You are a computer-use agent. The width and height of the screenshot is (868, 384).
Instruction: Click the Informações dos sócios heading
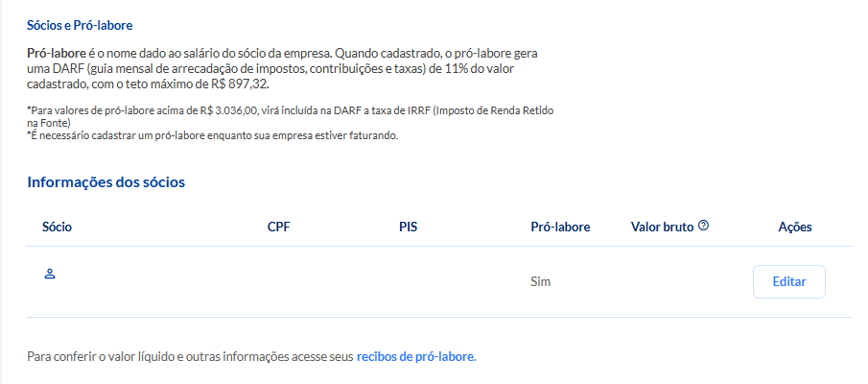tap(106, 181)
